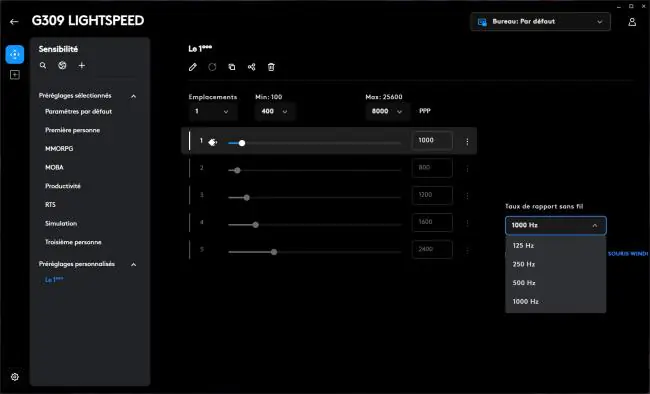Open the three-dot menu for DPI slot 1

click(467, 142)
